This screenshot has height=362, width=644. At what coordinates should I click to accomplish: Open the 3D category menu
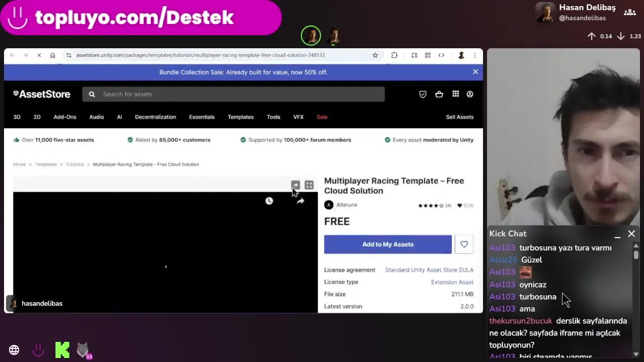pos(17,117)
